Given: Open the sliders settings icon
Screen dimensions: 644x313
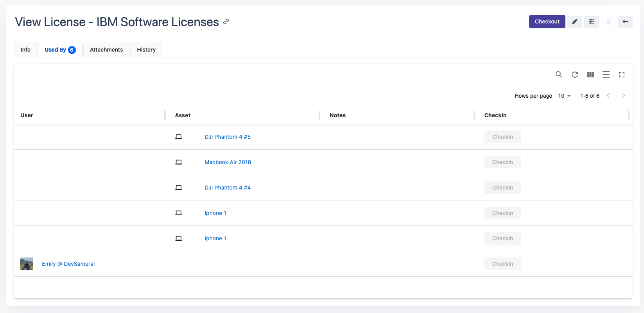Looking at the screenshot, I should (591, 22).
